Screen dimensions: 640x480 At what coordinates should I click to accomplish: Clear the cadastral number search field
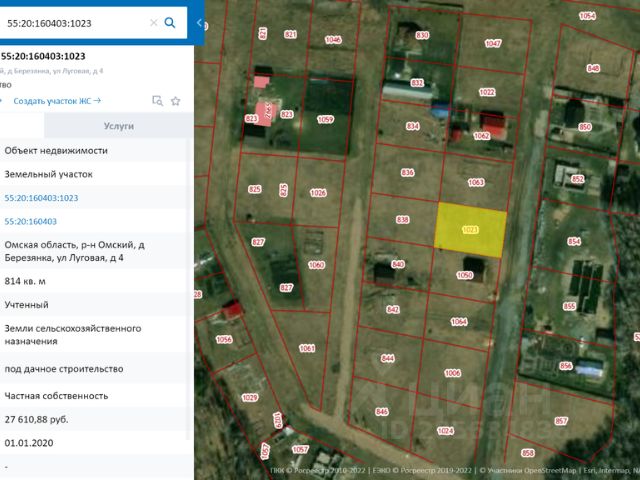coord(153,22)
